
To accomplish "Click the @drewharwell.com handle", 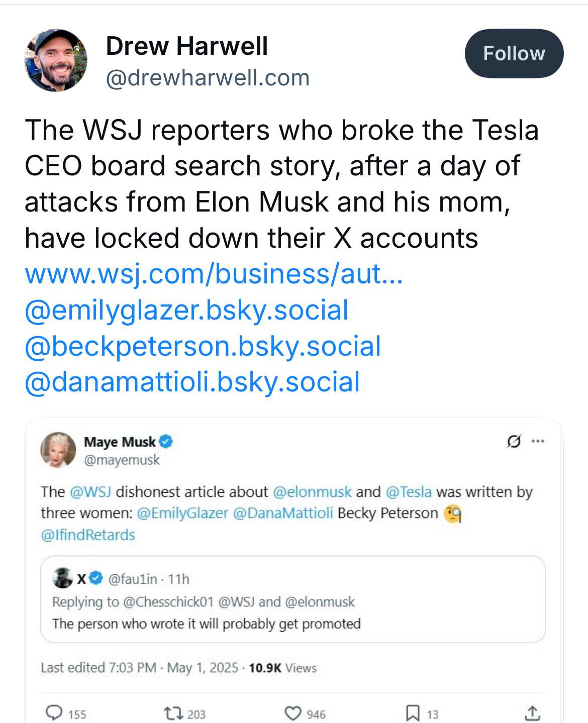I will (208, 78).
